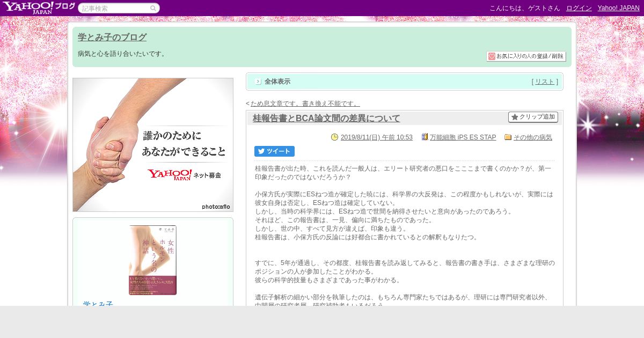Click the search magnifier icon
The image size is (644, 338).
click(153, 8)
